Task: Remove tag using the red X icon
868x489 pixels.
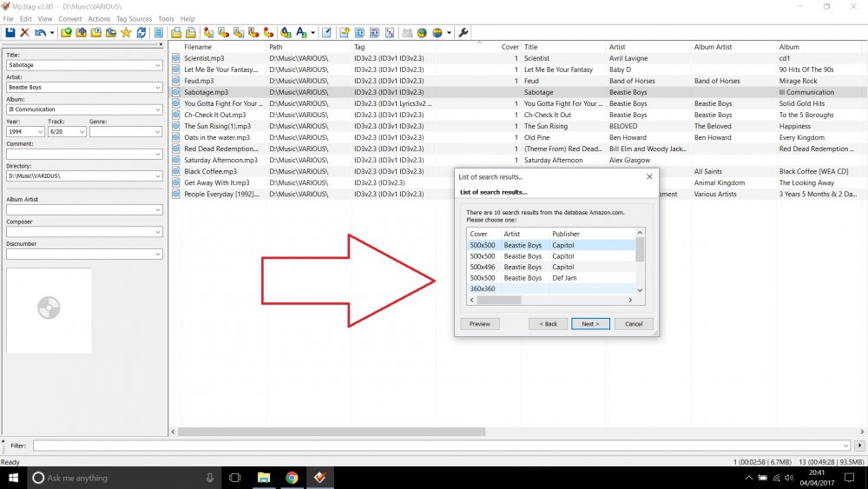Action: pyautogui.click(x=25, y=33)
